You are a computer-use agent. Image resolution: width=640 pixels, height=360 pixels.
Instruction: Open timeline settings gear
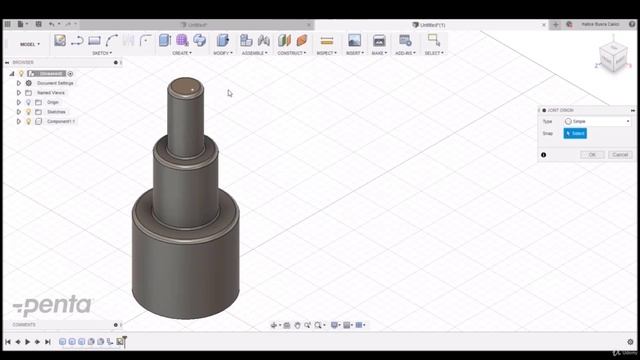(631, 342)
